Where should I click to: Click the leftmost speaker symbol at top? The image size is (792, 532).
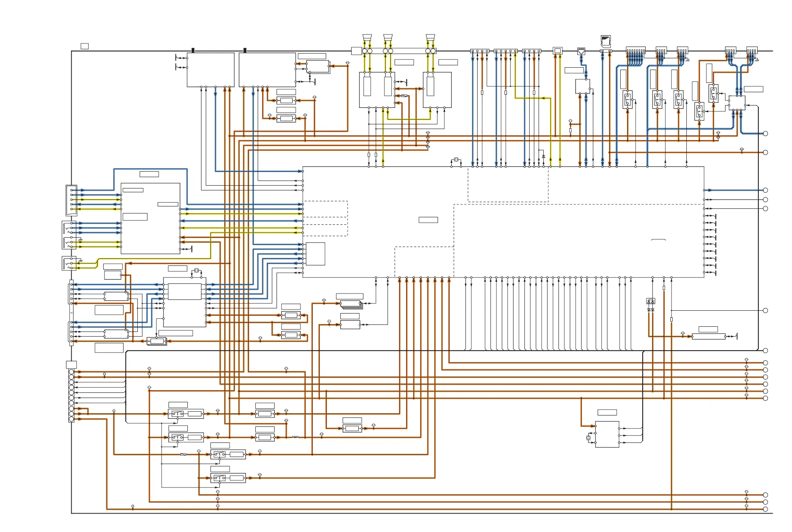[367, 37]
